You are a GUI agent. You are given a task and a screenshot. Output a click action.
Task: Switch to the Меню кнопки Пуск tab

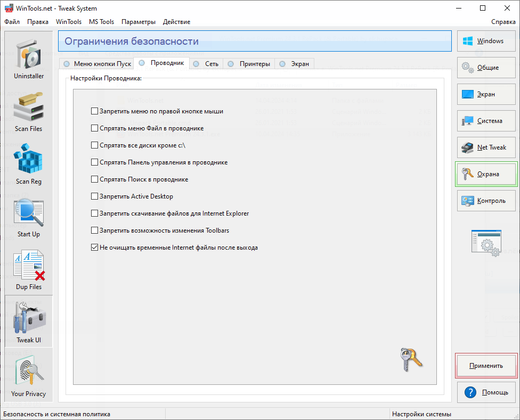[x=97, y=64]
